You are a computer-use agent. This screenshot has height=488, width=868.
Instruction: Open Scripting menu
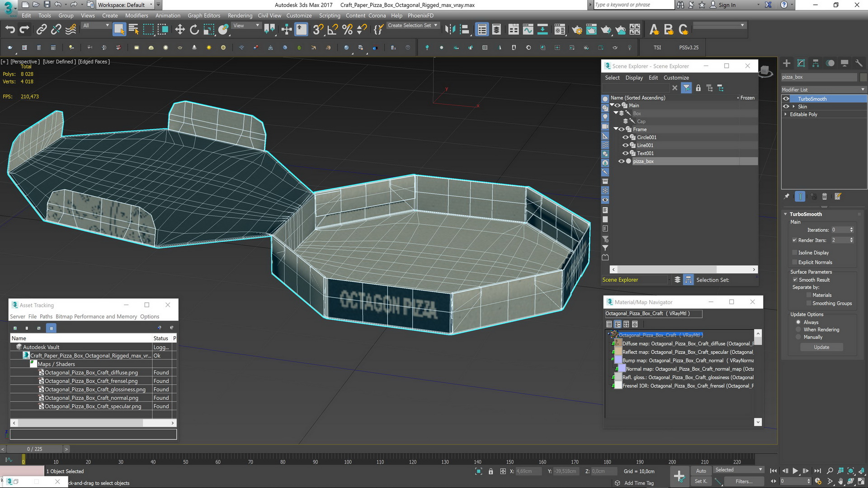(x=330, y=15)
